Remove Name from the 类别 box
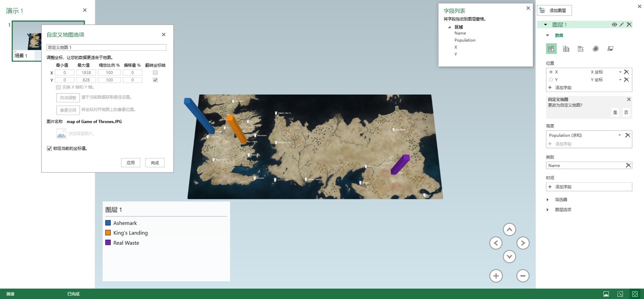The width and height of the screenshot is (644, 299). (x=628, y=165)
